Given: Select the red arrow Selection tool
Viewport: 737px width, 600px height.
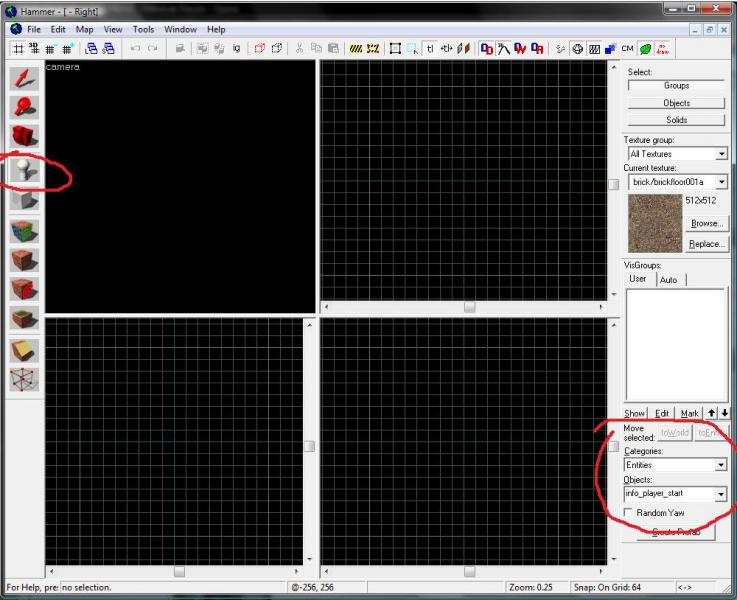Looking at the screenshot, I should pos(23,76).
